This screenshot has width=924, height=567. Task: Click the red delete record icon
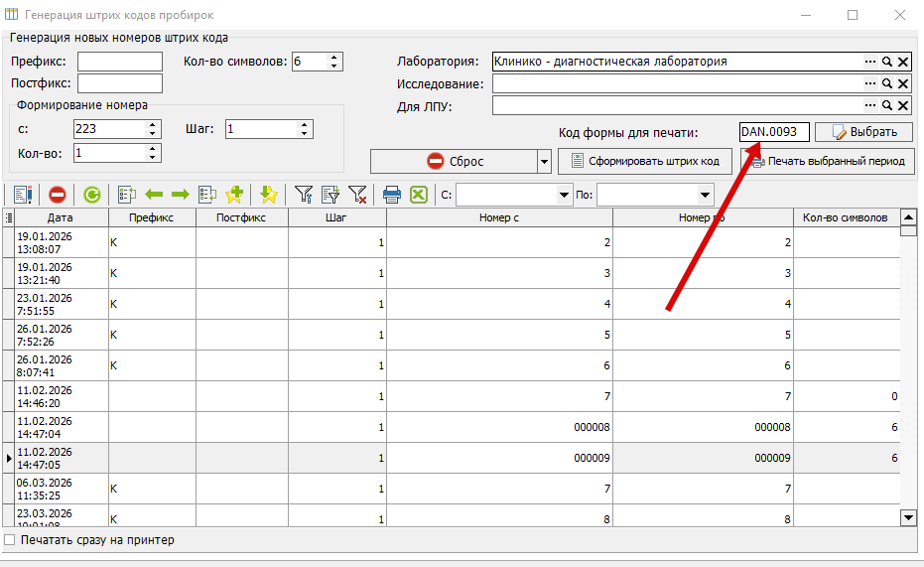pyautogui.click(x=58, y=195)
